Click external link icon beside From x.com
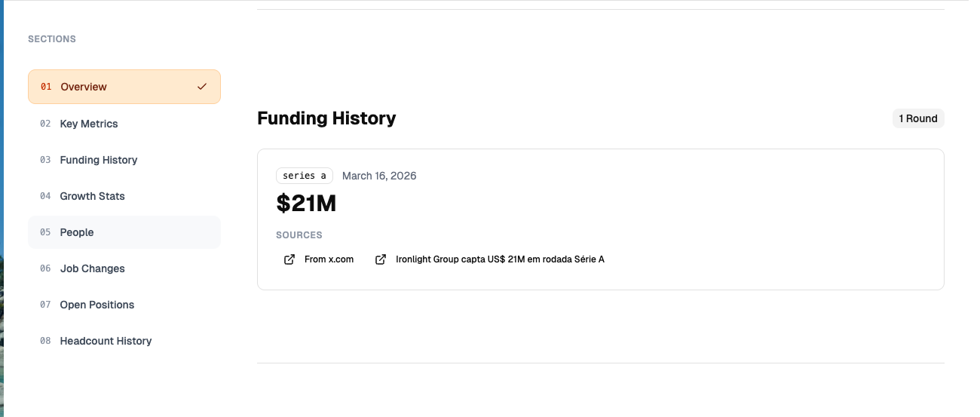The width and height of the screenshot is (980, 417). coord(289,259)
